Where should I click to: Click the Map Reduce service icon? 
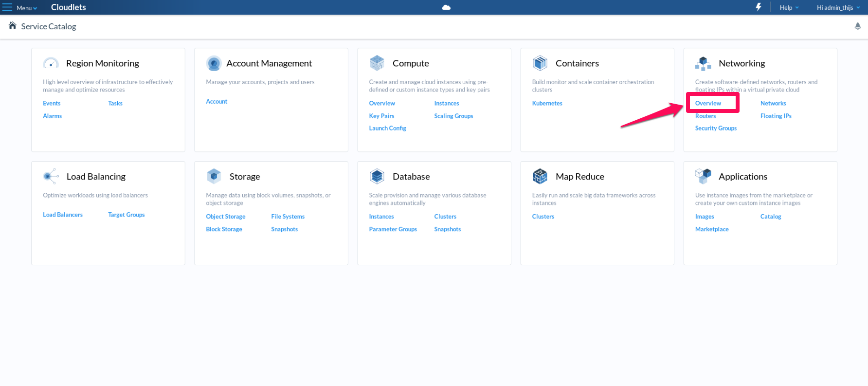coord(540,176)
